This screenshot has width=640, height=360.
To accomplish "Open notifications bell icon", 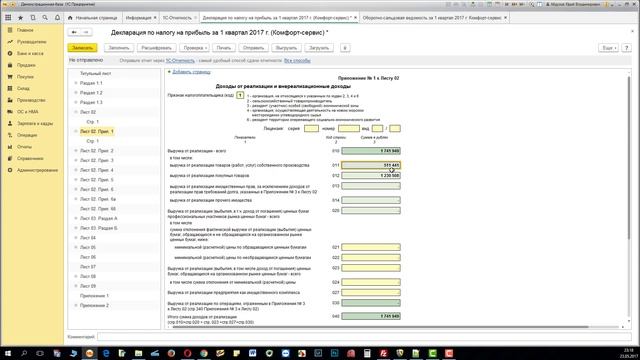I will point(57,18).
